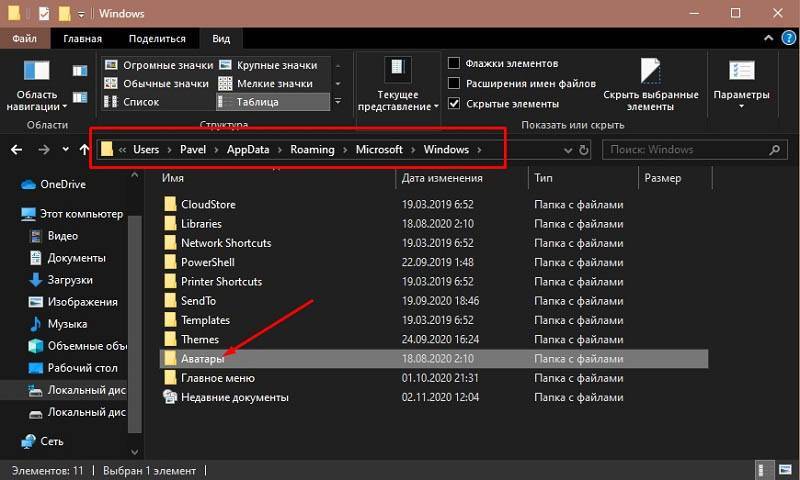Toggle the details pane icon

(x=80, y=97)
